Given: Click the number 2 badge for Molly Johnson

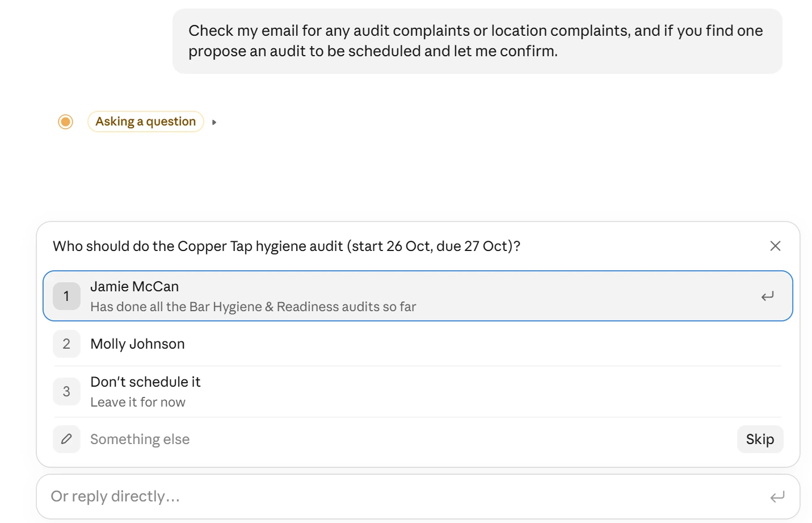Looking at the screenshot, I should (66, 344).
